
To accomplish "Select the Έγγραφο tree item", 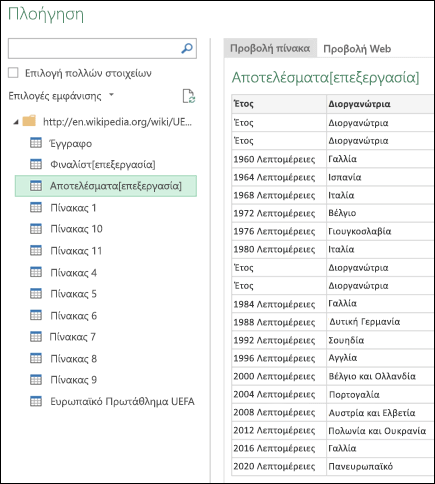I will [x=71, y=143].
